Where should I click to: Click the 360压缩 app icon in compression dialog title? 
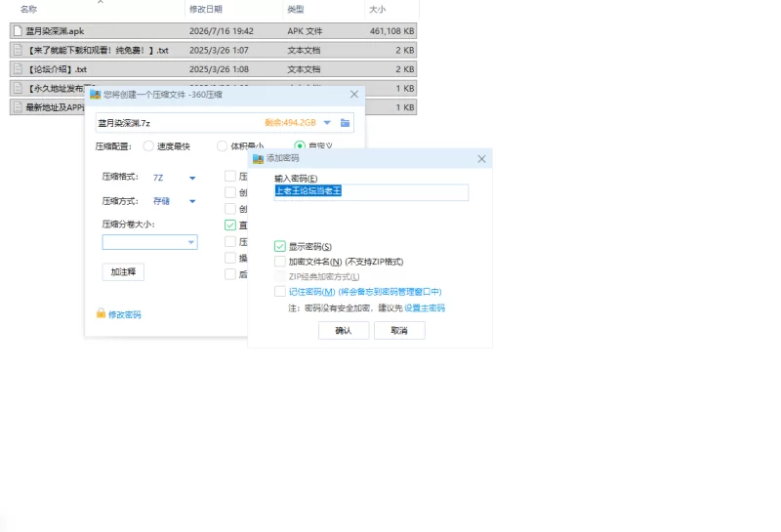pos(95,94)
